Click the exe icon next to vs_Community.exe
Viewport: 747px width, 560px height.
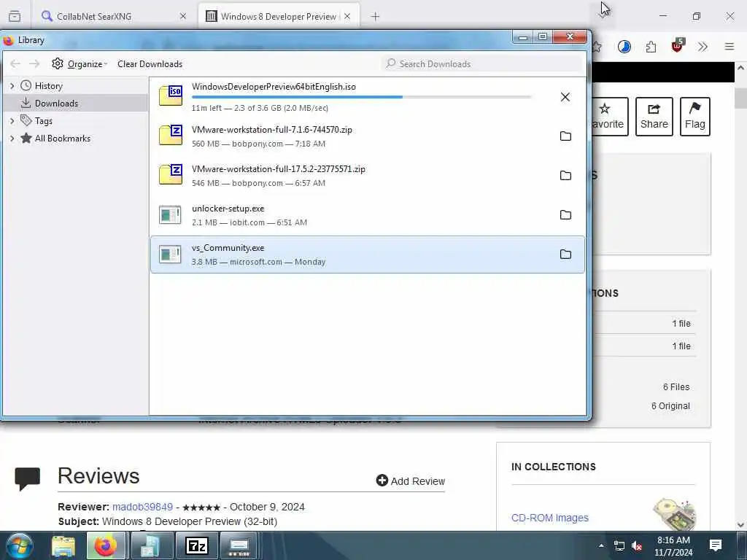tap(170, 254)
